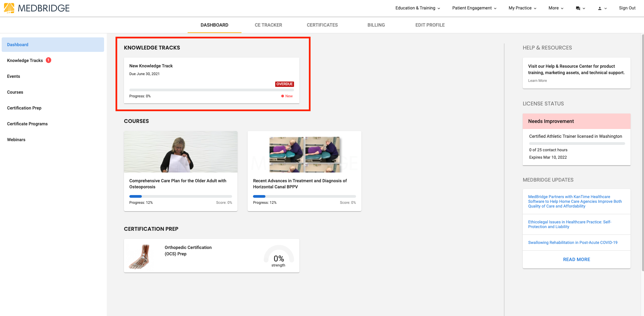Expand the More menu
The image size is (644, 316).
(x=556, y=8)
